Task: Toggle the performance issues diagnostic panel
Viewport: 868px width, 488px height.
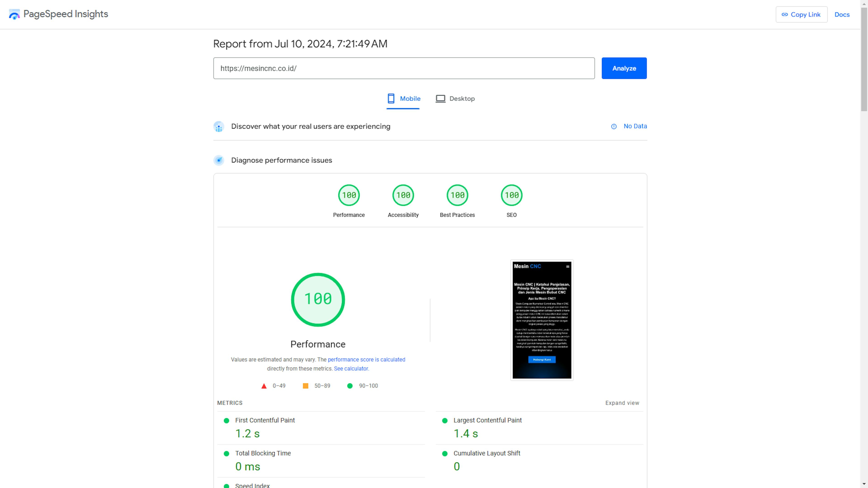Action: tap(280, 160)
